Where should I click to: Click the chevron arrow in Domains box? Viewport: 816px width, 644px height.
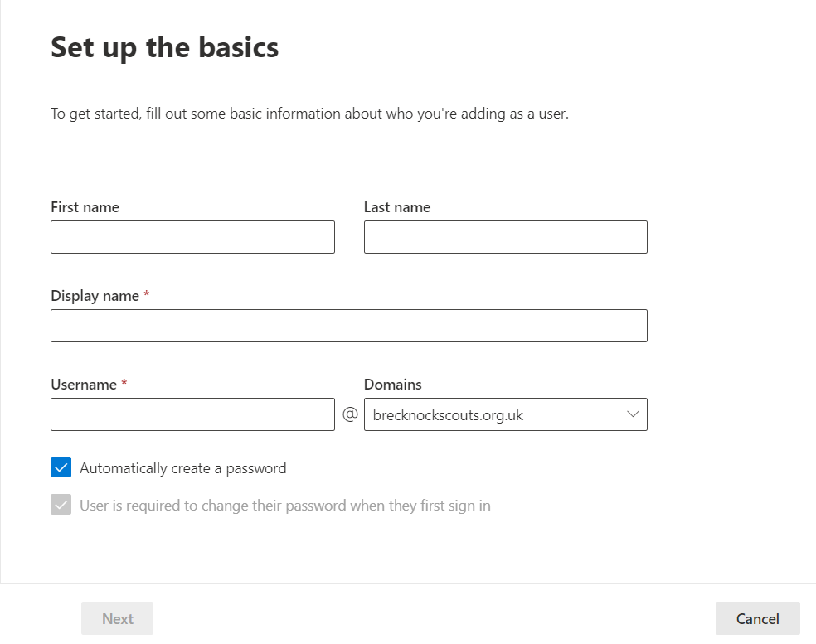pyautogui.click(x=633, y=414)
